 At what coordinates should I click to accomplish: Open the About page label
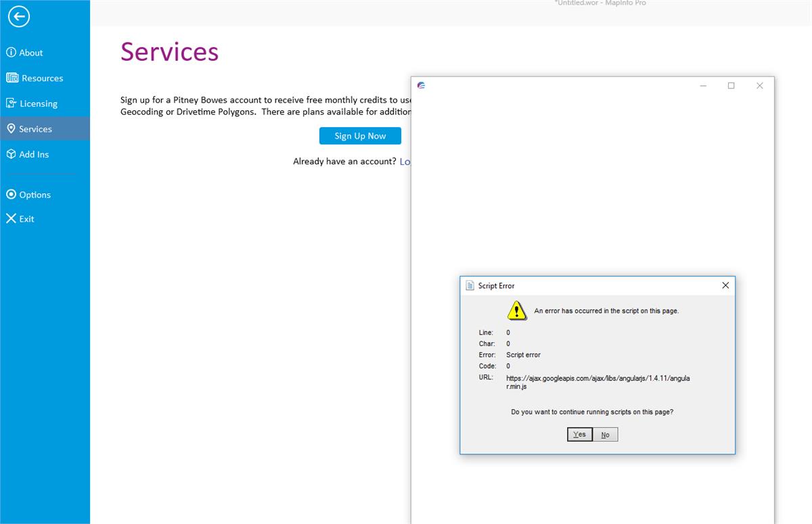(x=31, y=53)
